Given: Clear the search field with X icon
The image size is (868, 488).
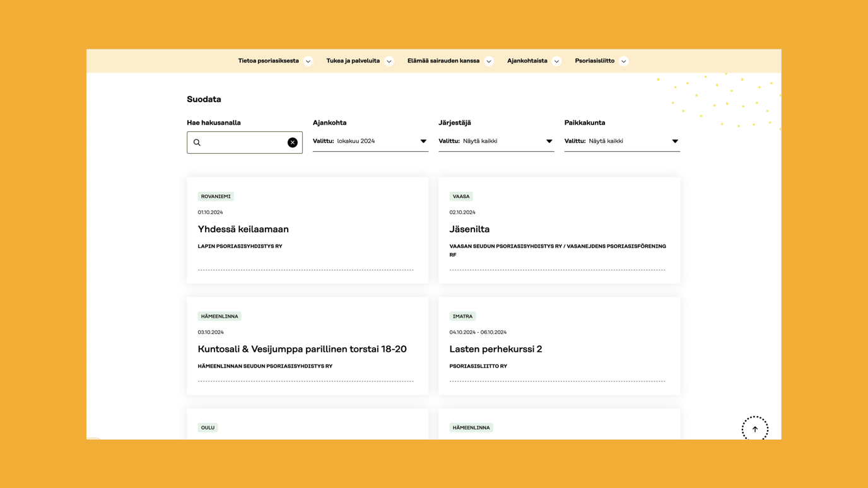Looking at the screenshot, I should 293,142.
